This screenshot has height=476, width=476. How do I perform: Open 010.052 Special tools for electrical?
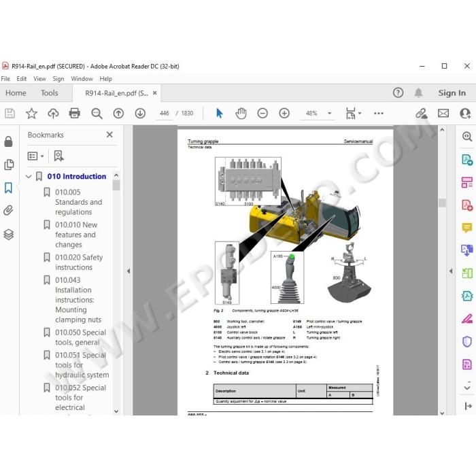80,397
